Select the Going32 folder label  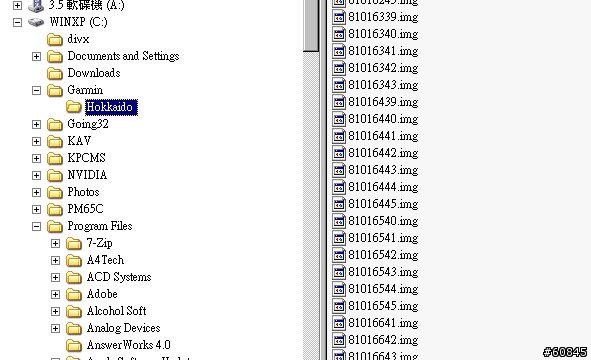tap(88, 124)
